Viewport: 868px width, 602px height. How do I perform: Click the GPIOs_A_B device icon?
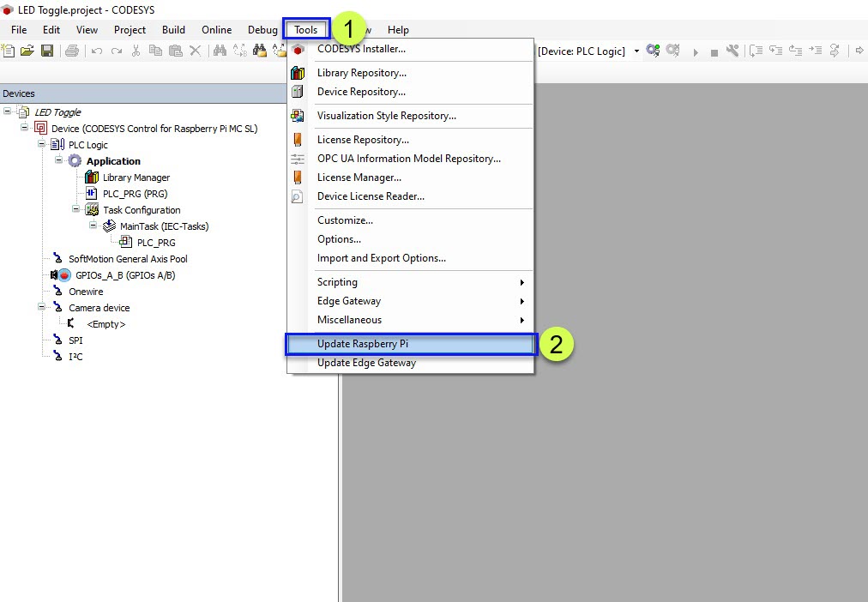coord(64,275)
